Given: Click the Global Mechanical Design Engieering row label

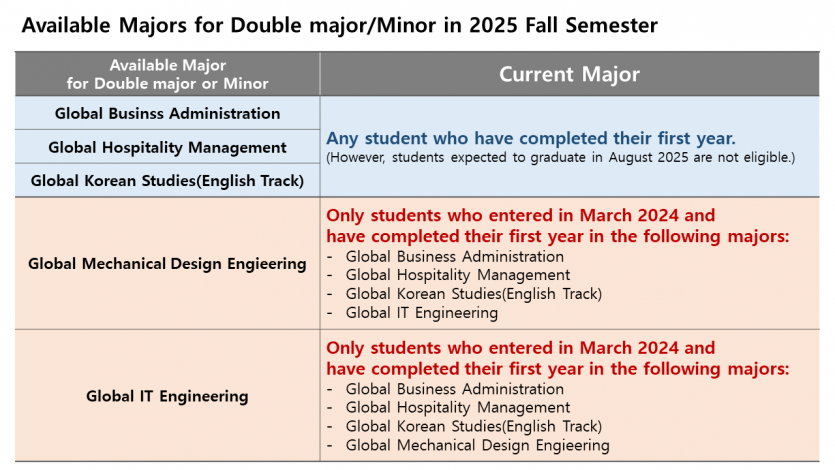Looking at the screenshot, I should pyautogui.click(x=167, y=263).
